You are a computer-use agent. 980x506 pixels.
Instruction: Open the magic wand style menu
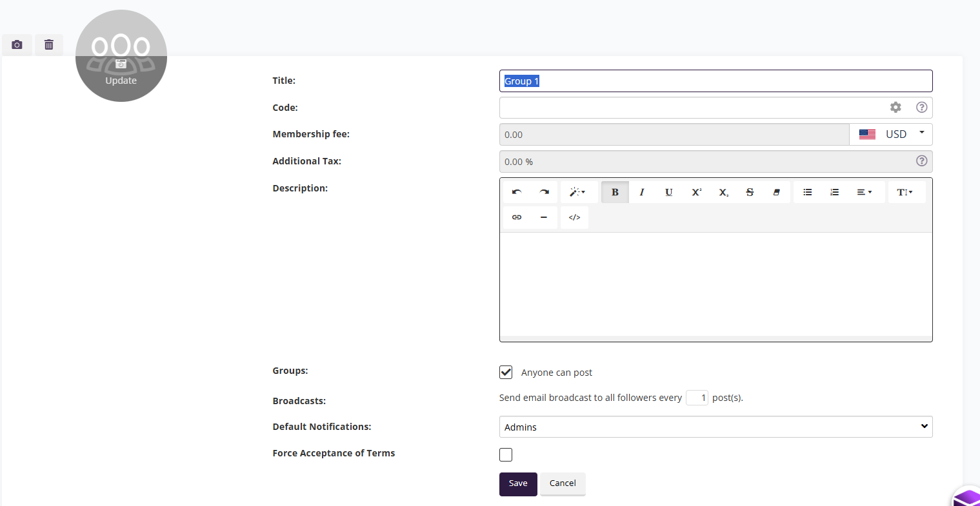(x=577, y=192)
